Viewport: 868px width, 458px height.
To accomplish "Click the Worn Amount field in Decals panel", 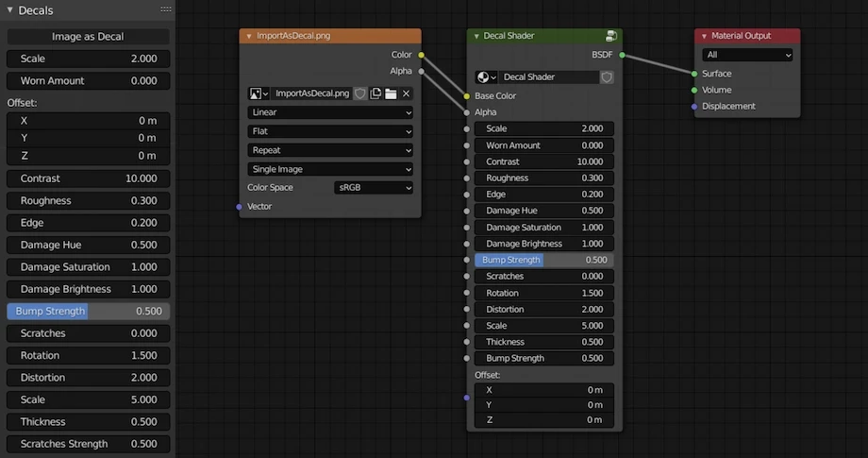I will (88, 81).
